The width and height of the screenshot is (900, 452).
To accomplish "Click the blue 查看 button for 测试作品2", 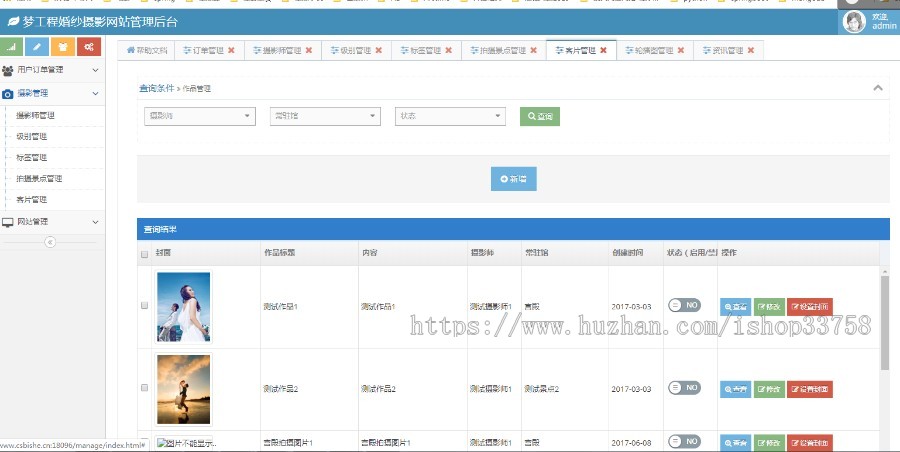I will (735, 389).
